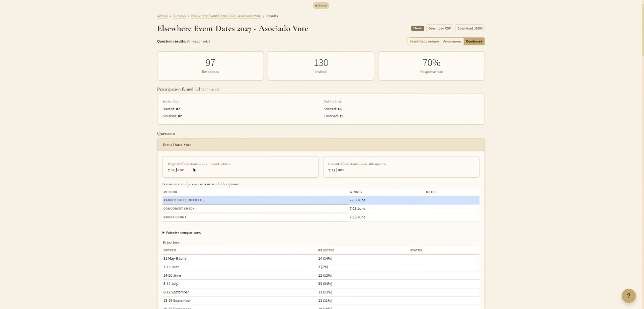644x309 pixels.
Task: Switch to Anonymous results view
Action: 452,41
